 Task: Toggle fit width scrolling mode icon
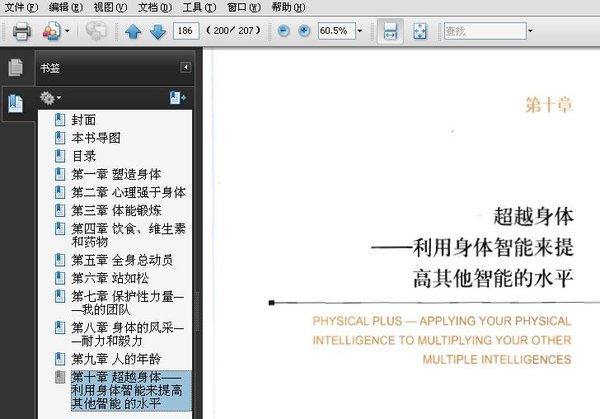click(x=390, y=31)
